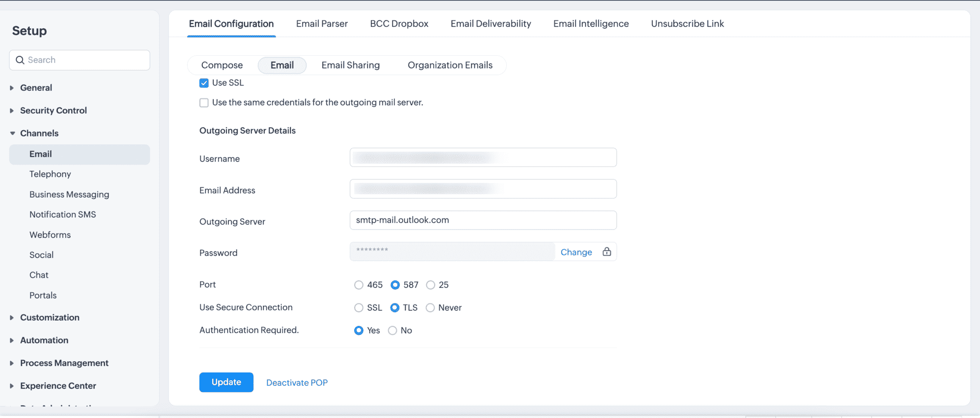Click the Deactivate POP link

(296, 383)
